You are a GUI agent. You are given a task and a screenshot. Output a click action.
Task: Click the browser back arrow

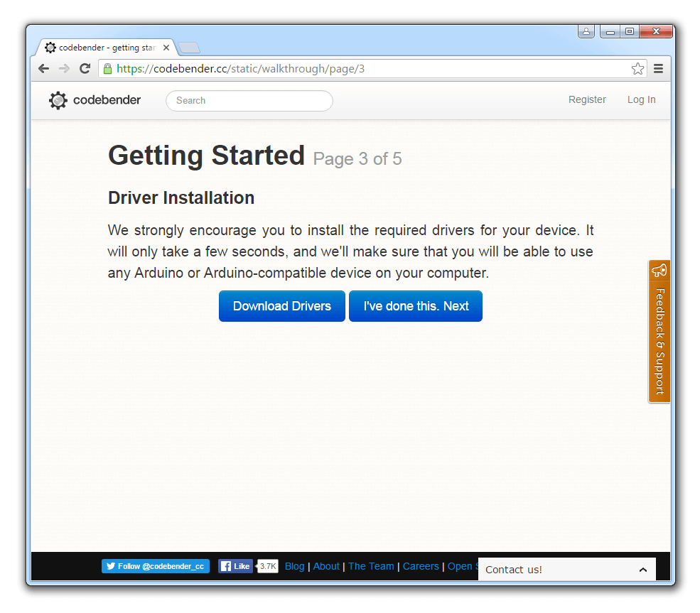click(x=44, y=69)
